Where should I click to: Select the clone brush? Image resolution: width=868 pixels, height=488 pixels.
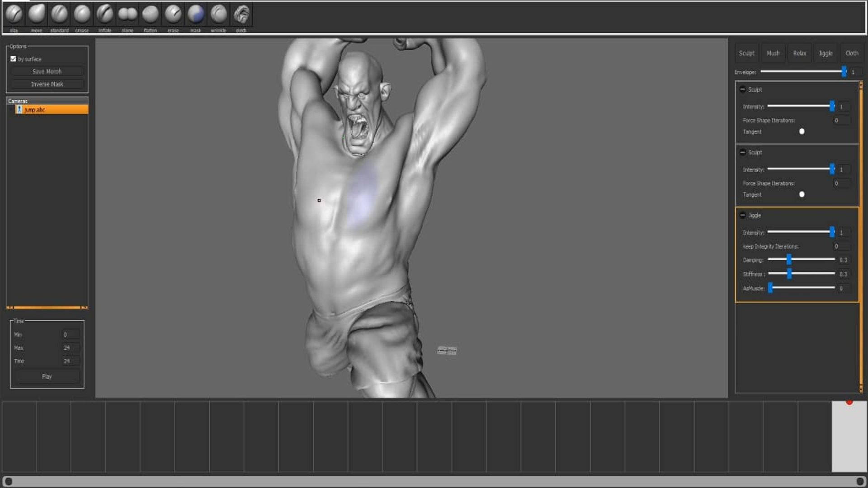click(127, 14)
